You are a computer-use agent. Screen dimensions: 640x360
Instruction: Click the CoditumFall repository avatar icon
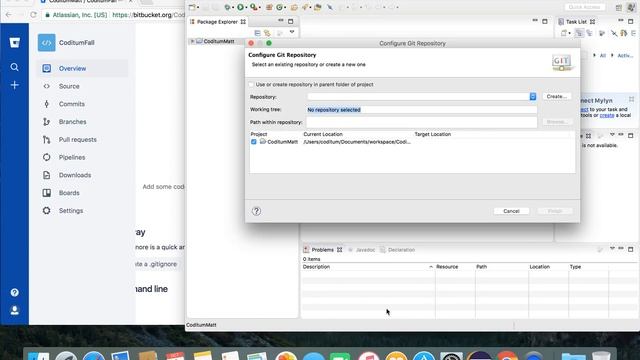tap(47, 42)
